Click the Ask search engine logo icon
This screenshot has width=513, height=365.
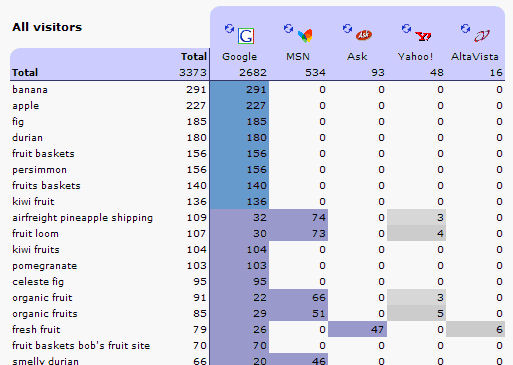point(364,35)
